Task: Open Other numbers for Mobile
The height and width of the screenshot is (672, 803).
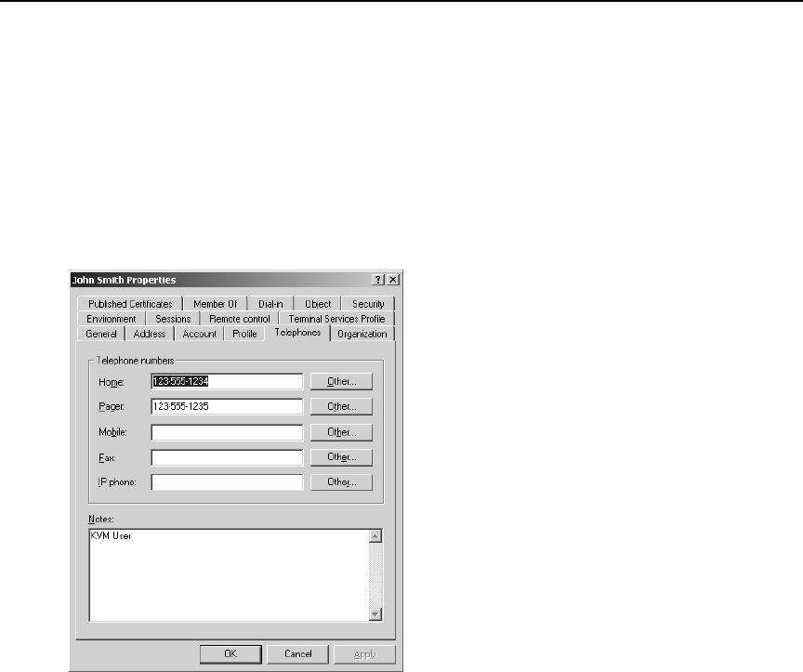Action: tap(342, 432)
